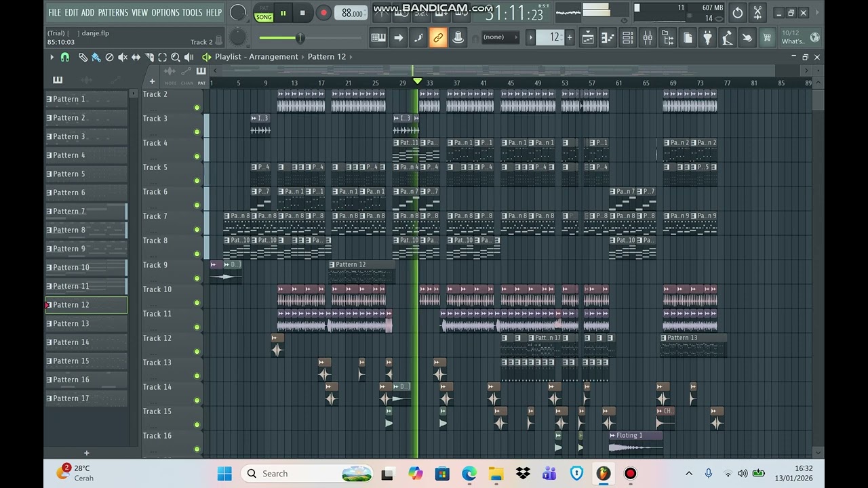Screen dimensions: 868x488
Task: Select the Slip tool in playlist toolbar
Action: point(136,58)
